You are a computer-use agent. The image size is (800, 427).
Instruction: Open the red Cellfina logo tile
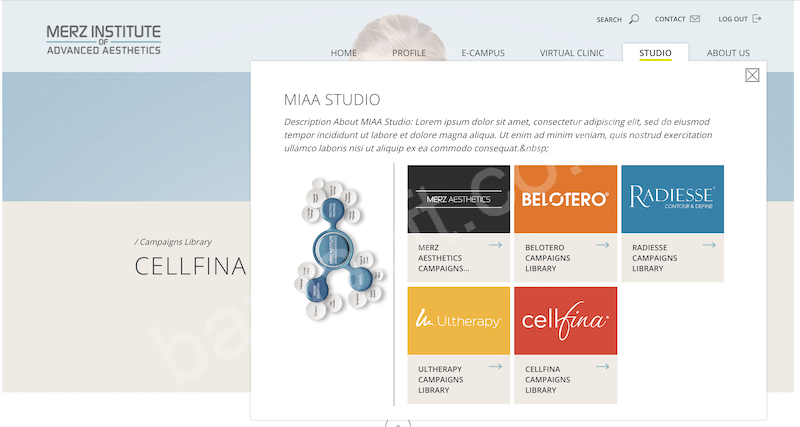[x=565, y=320]
